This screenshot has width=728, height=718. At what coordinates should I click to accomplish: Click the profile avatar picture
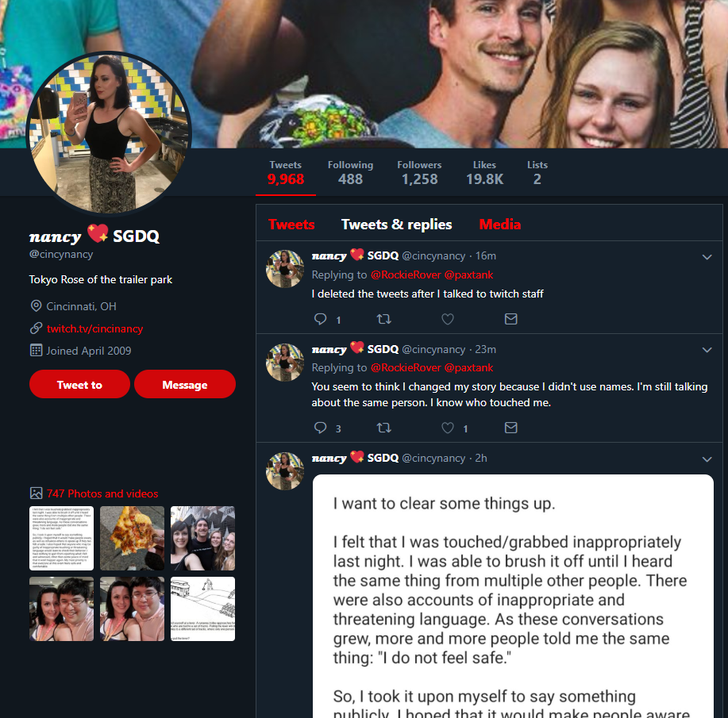109,133
